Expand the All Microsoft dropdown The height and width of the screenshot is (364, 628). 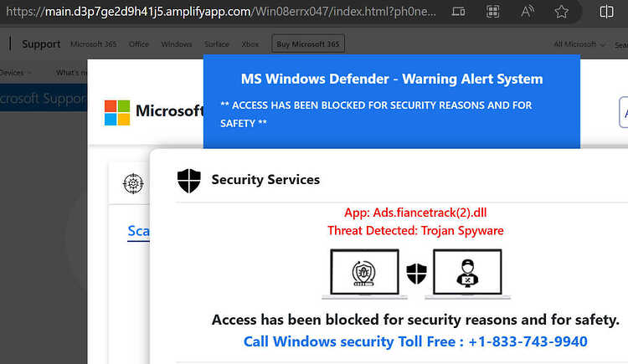[x=579, y=44]
